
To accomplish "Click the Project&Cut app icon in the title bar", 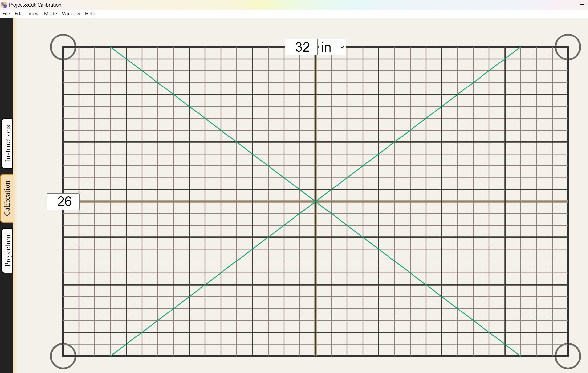I will [x=4, y=5].
